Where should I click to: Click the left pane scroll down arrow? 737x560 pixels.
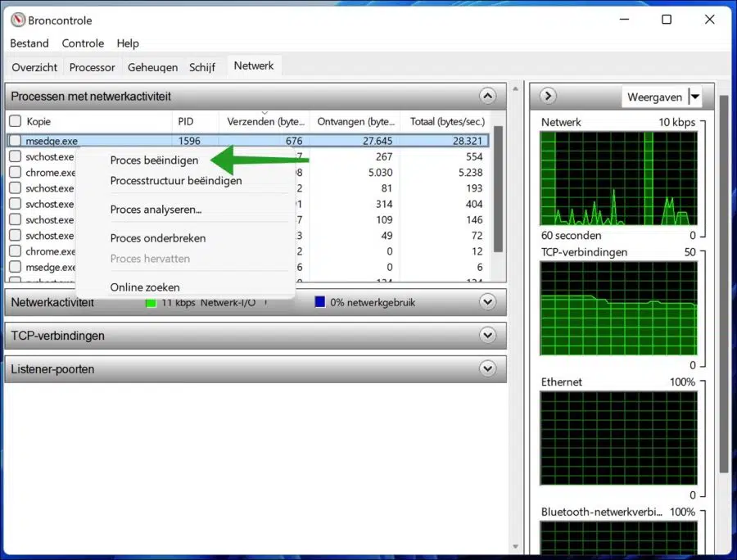pyautogui.click(x=515, y=546)
